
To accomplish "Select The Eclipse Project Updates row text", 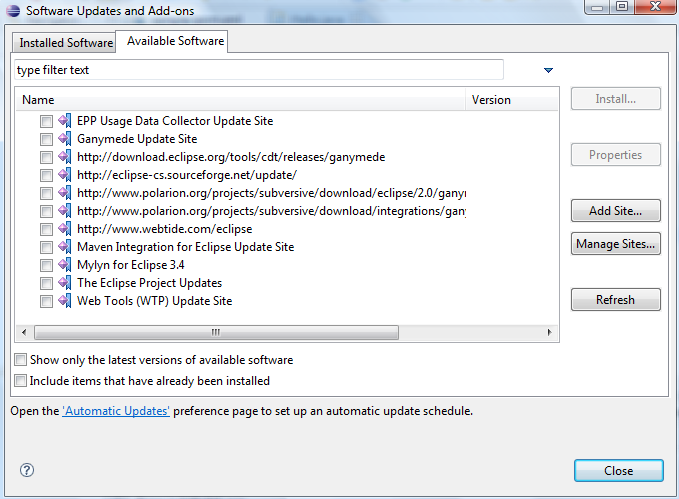I will (x=149, y=283).
